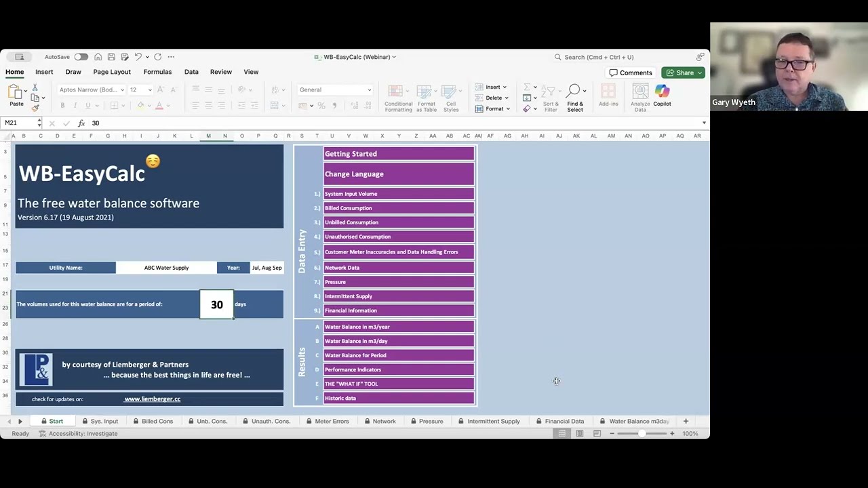This screenshot has width=868, height=488.
Task: Click the zoom slider in status bar
Action: click(x=642, y=434)
